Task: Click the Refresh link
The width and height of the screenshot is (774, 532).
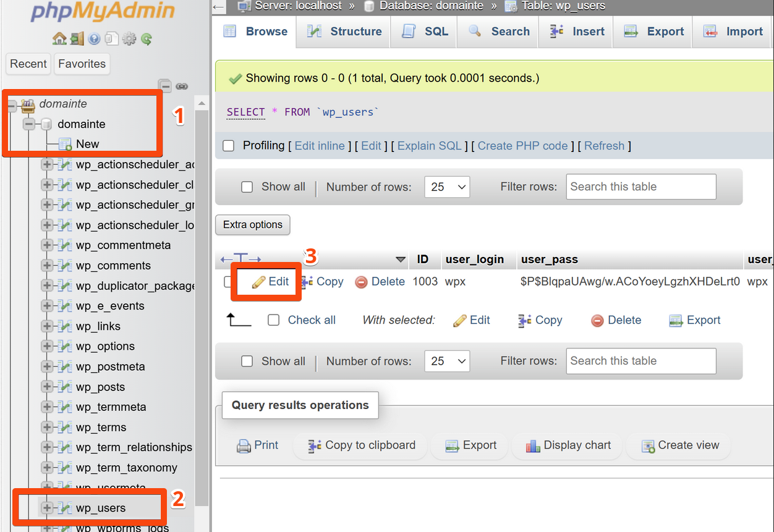Action: point(605,146)
